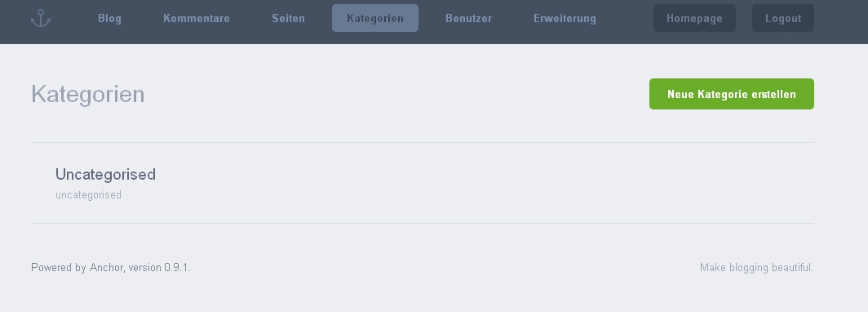Click the Logout button

(x=783, y=18)
